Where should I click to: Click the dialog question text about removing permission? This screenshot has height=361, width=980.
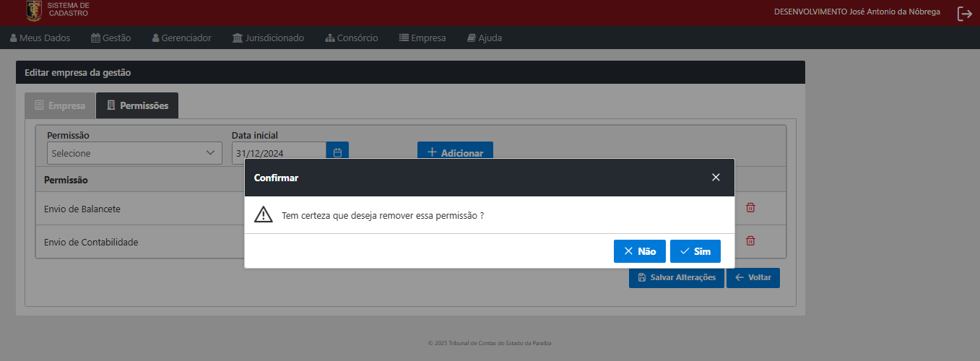383,215
